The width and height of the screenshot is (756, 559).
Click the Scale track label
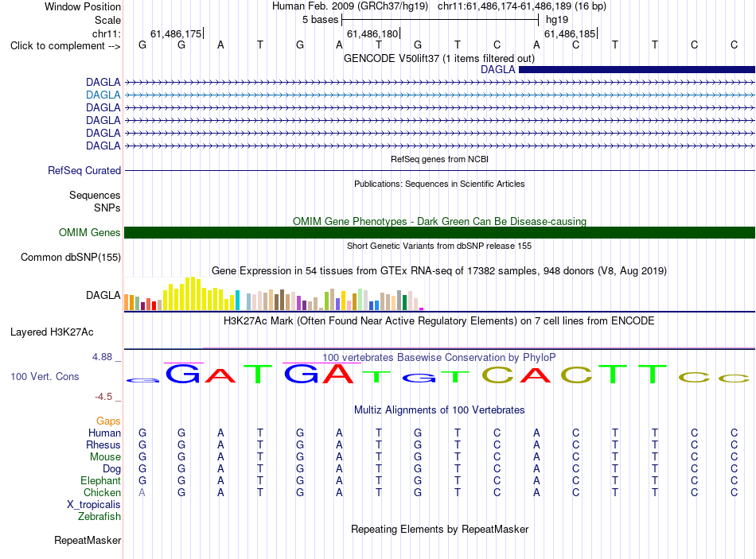tap(107, 20)
